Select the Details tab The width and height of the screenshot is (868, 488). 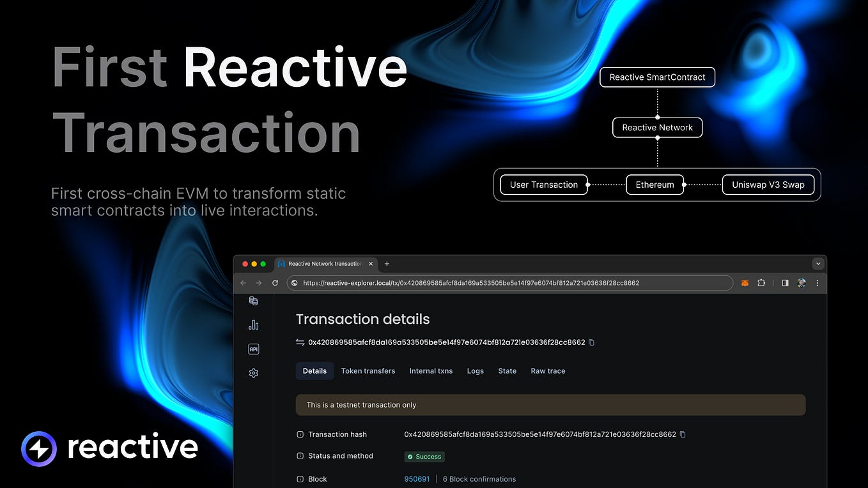(x=314, y=371)
